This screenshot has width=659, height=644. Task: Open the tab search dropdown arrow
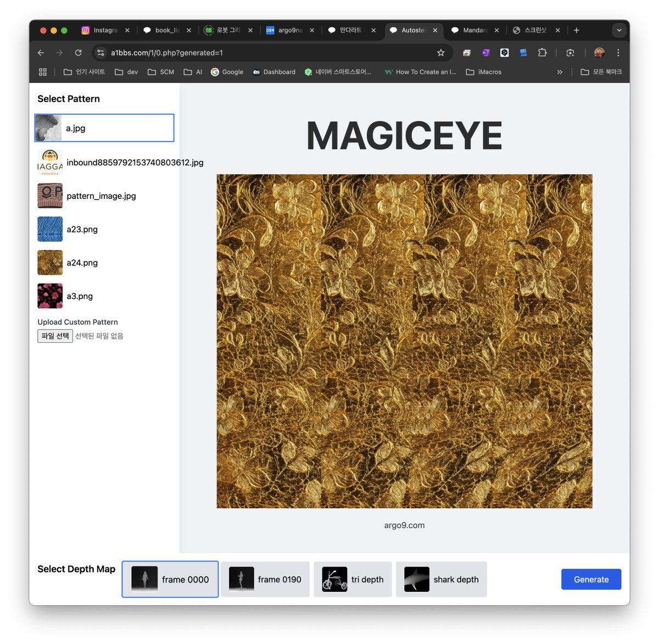(x=619, y=30)
